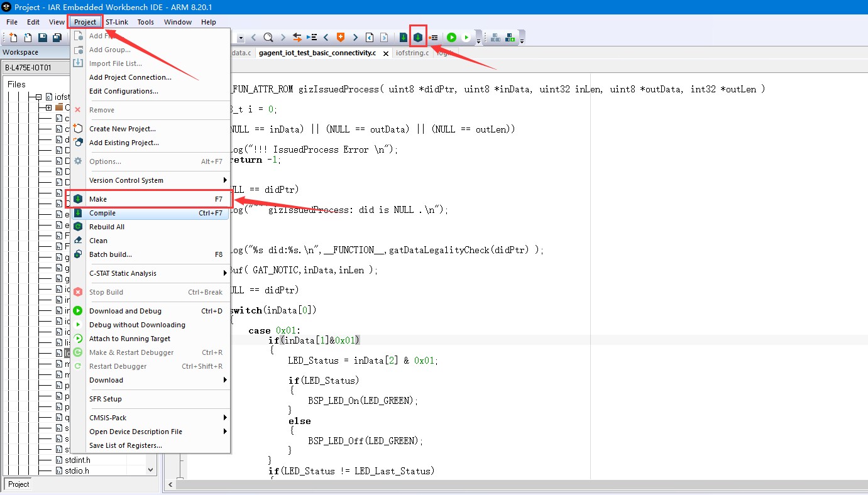Click the Debug without Downloading toolbar icon
This screenshot has width=868, height=495.
tap(466, 38)
